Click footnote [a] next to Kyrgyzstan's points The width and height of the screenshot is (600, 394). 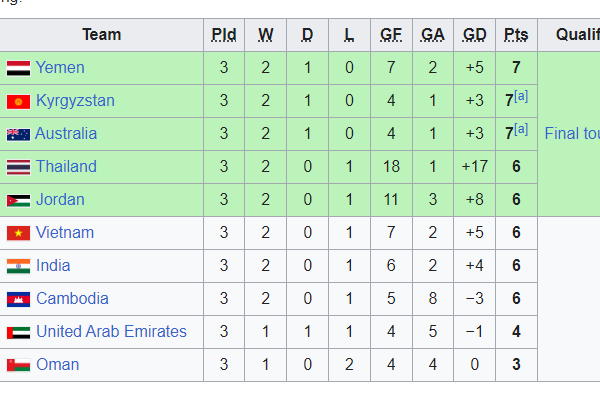(x=521, y=96)
